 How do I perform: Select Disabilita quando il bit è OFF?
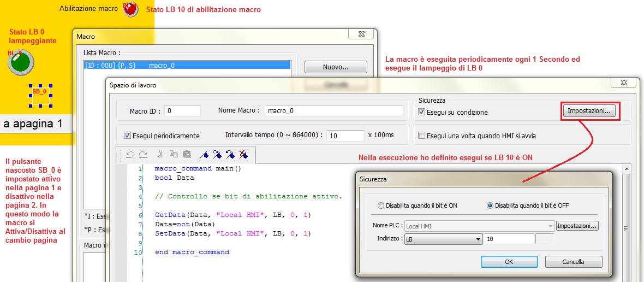[490, 205]
